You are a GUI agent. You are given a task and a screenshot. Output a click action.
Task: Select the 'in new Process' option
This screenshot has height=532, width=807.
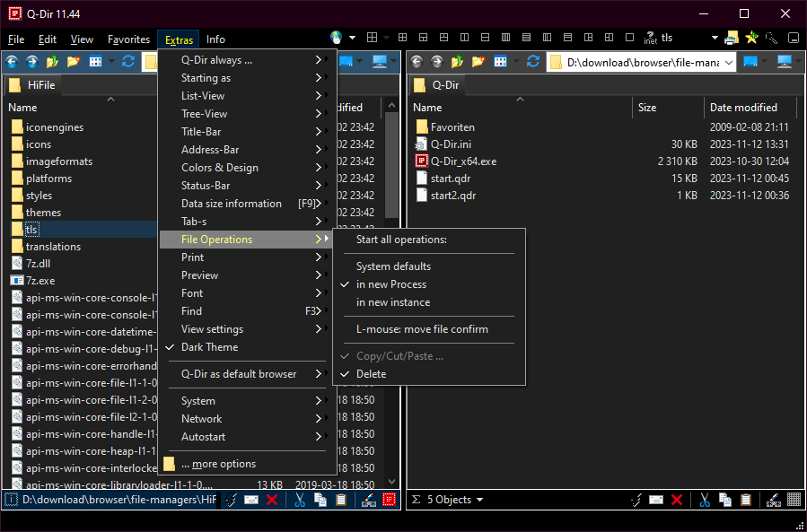coord(390,284)
